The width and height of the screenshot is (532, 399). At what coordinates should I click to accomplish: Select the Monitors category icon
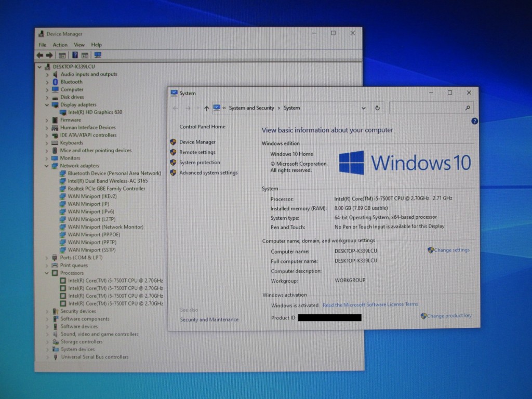(x=55, y=158)
